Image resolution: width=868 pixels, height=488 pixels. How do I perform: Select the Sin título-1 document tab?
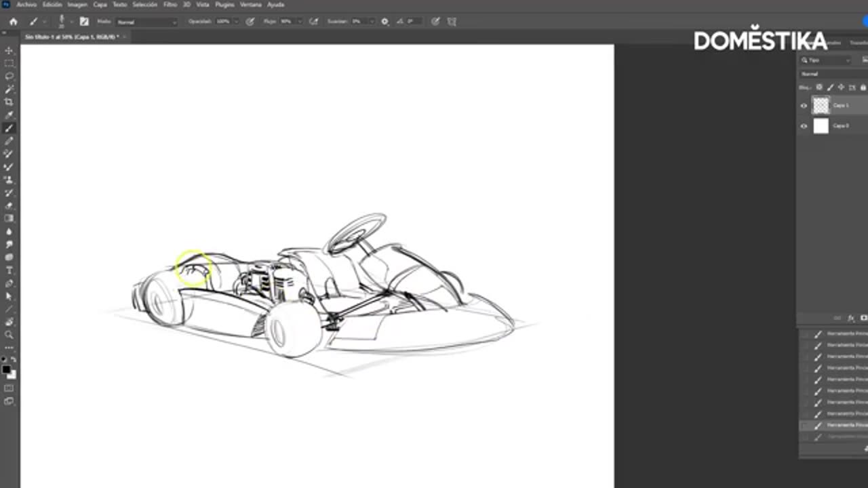[72, 37]
